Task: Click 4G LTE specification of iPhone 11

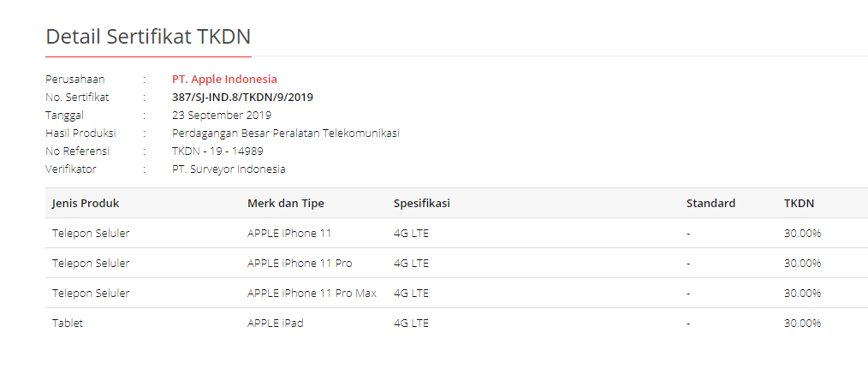Action: 411,233
